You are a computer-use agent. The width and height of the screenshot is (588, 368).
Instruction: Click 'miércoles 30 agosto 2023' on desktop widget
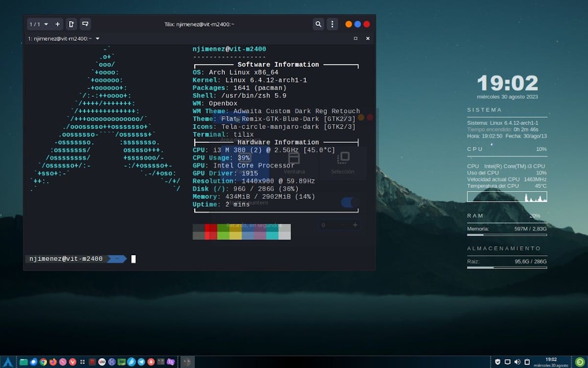click(x=507, y=97)
